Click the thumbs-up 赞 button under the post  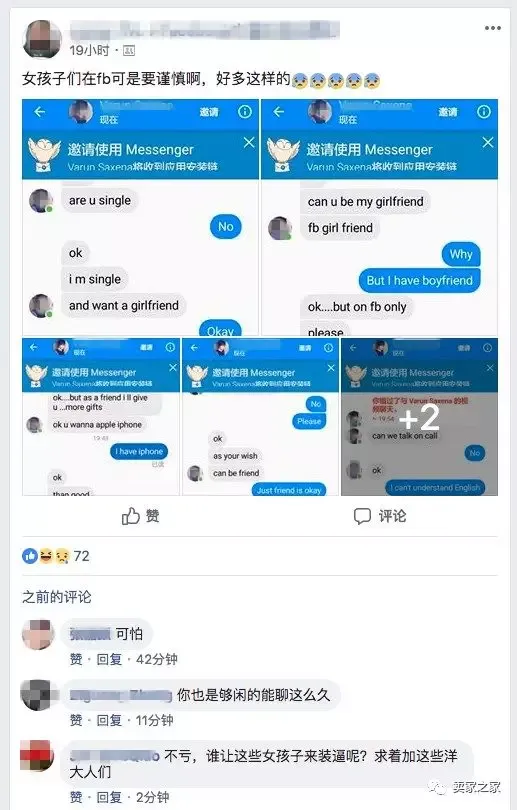point(140,516)
